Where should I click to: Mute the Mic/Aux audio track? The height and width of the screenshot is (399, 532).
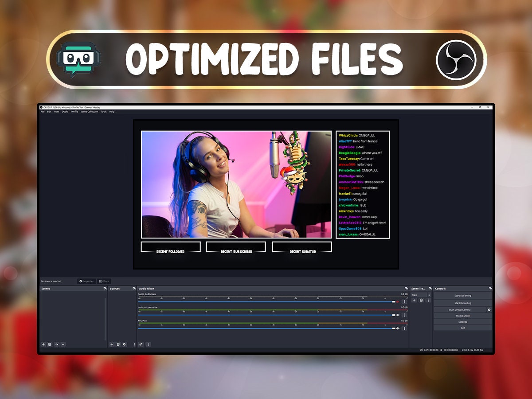coord(398,329)
